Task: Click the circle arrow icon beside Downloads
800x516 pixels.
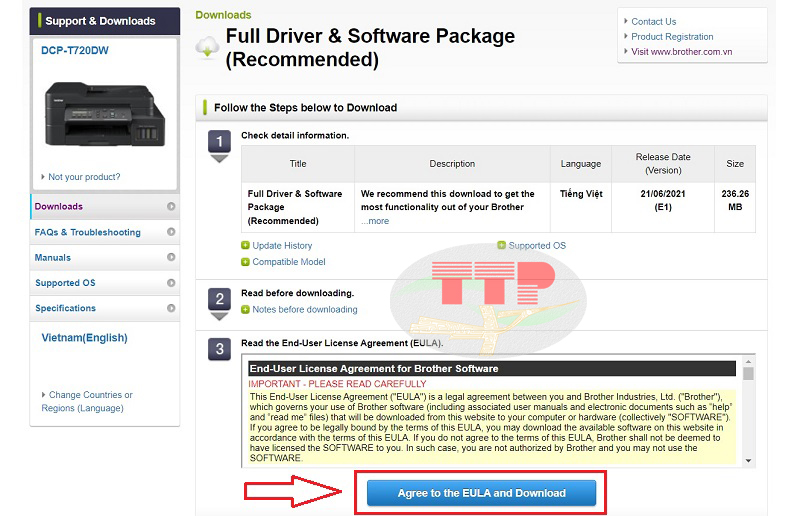Action: click(171, 206)
